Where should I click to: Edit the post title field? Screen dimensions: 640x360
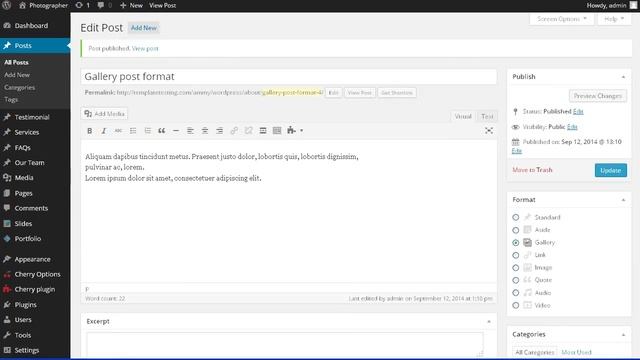pyautogui.click(x=289, y=76)
